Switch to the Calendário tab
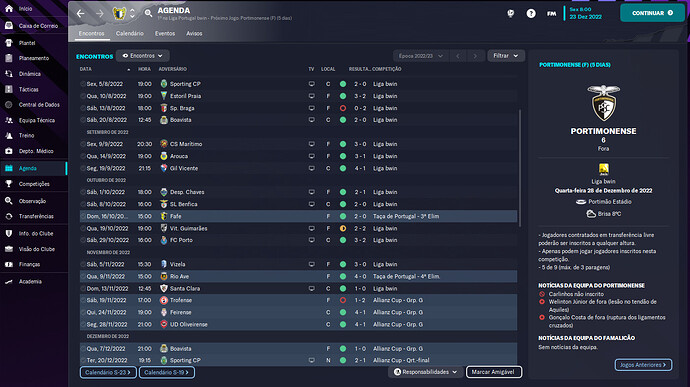The image size is (690, 387). 129,33
